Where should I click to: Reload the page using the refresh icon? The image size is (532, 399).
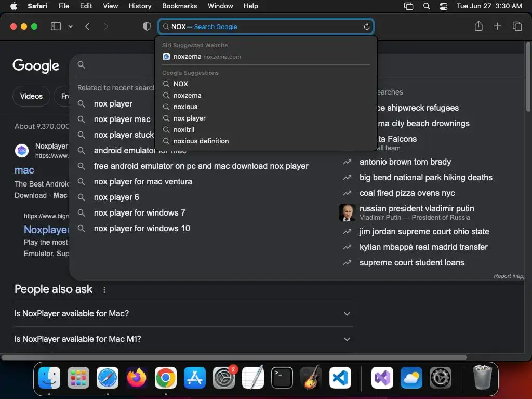pos(366,26)
